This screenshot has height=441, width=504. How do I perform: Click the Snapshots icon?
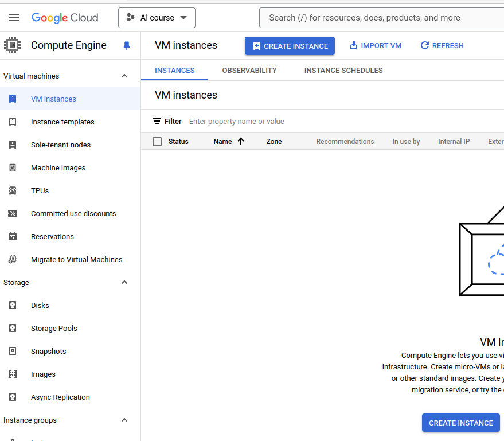tap(13, 351)
